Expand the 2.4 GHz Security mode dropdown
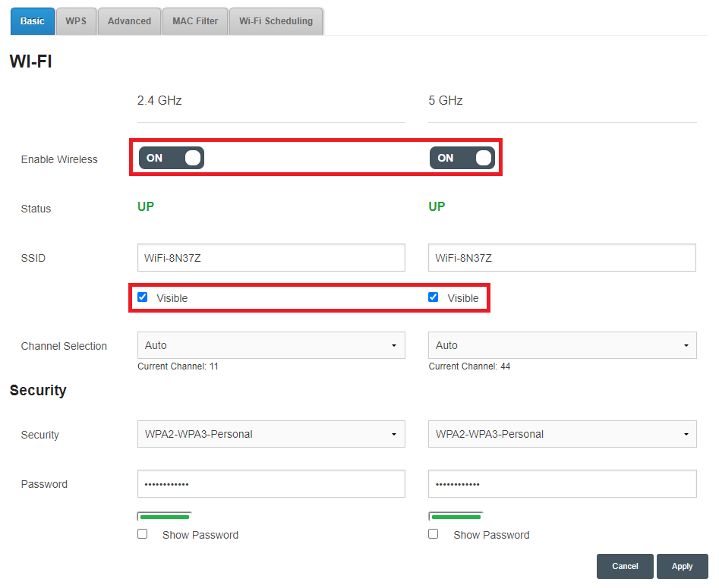 click(x=271, y=434)
